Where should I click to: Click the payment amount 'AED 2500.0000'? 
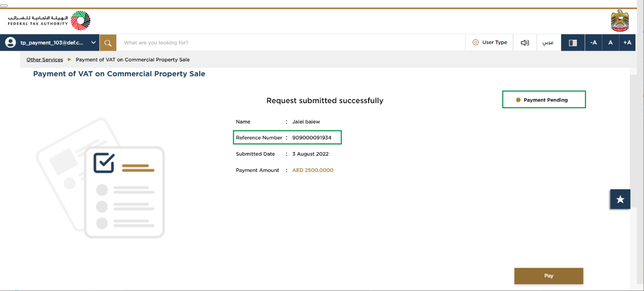(x=313, y=170)
